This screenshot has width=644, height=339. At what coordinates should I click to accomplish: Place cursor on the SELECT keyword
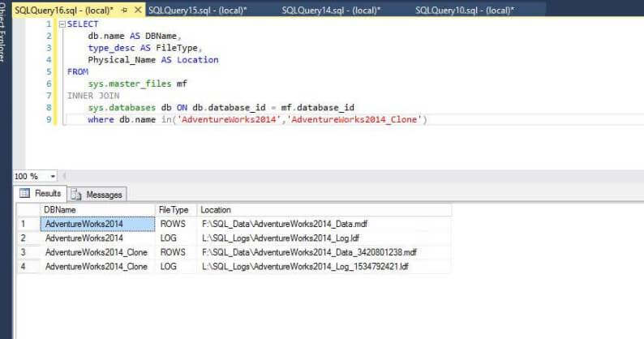point(83,24)
